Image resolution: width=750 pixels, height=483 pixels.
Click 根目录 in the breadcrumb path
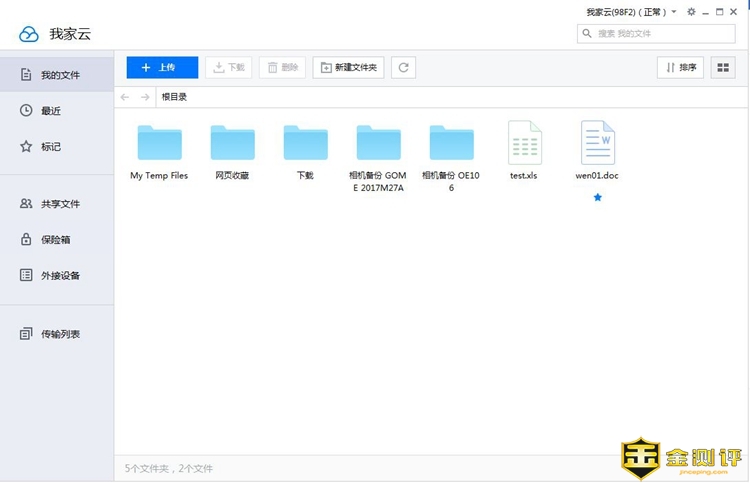coord(174,97)
